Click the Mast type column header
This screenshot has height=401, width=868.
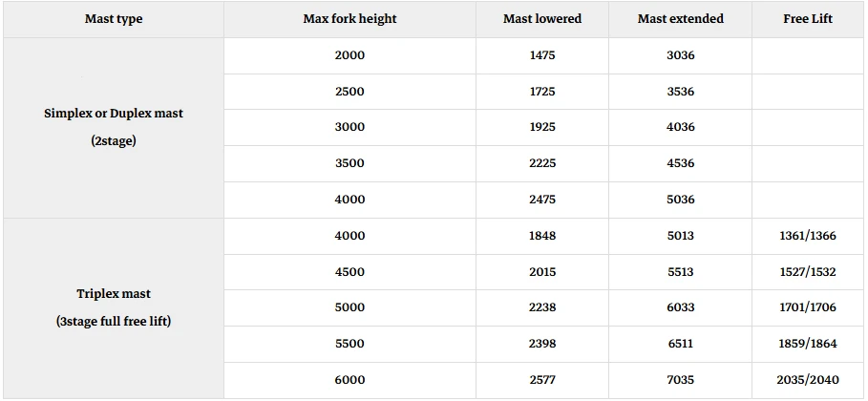[x=114, y=19]
